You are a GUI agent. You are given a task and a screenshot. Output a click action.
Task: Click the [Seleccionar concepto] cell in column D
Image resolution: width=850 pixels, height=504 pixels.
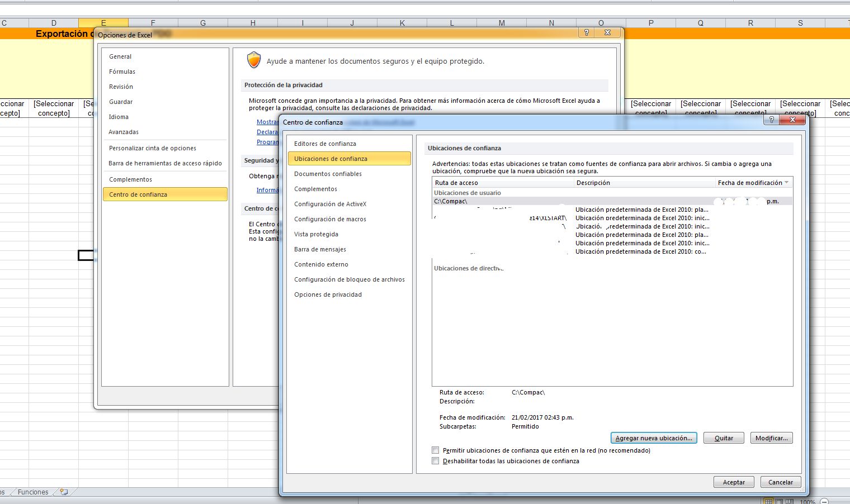(x=54, y=108)
